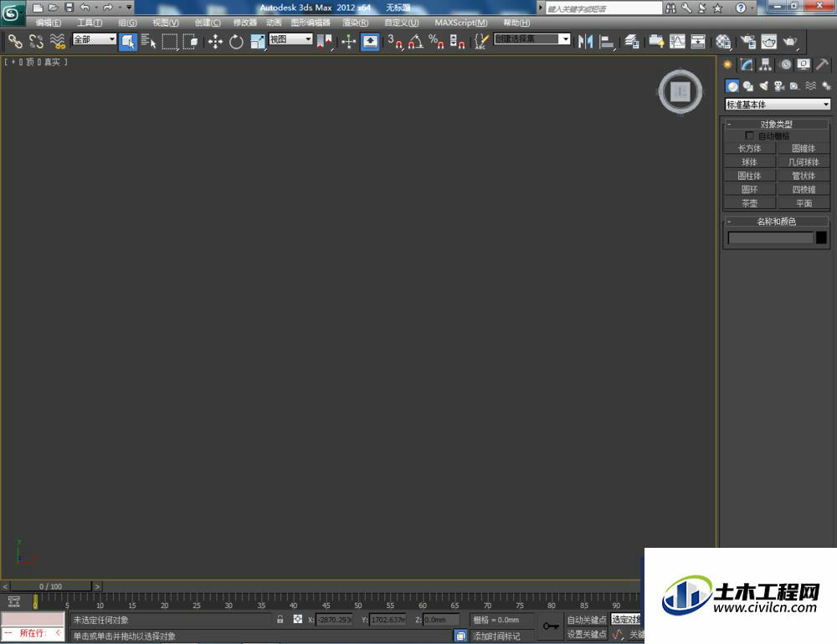Select the Select and Rotate tool

pos(236,42)
